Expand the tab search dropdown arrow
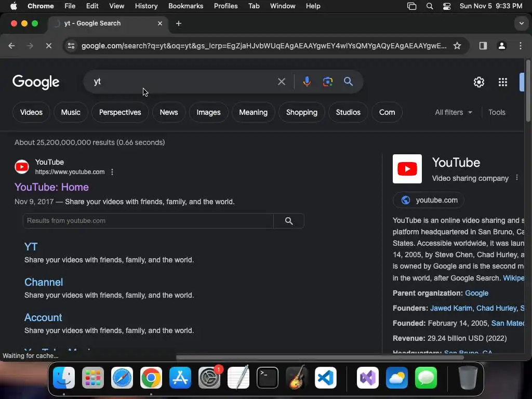Viewport: 532px width, 399px height. pyautogui.click(x=521, y=23)
